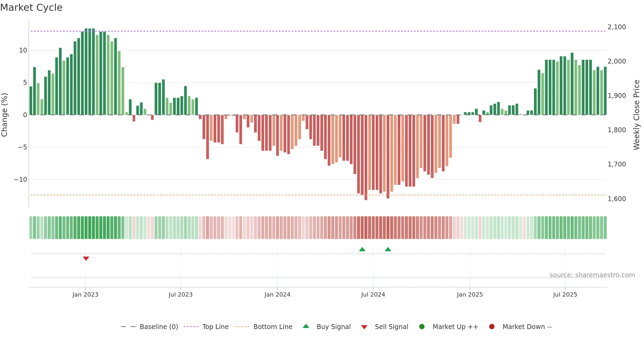This screenshot has width=644, height=362.
Task: Click the −5 change axis label
Action: pos(23,147)
